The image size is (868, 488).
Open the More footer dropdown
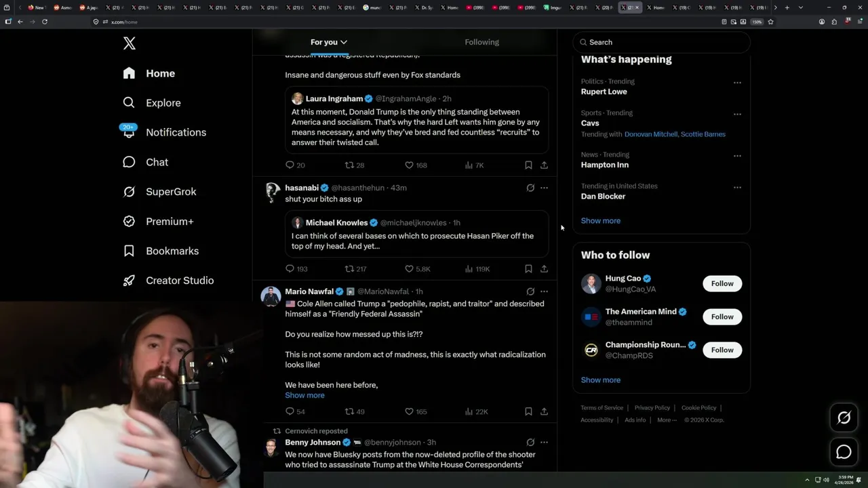tap(667, 420)
